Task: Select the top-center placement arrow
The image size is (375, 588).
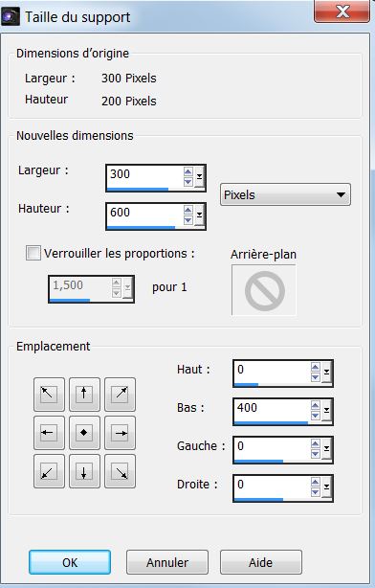Action: tap(84, 395)
